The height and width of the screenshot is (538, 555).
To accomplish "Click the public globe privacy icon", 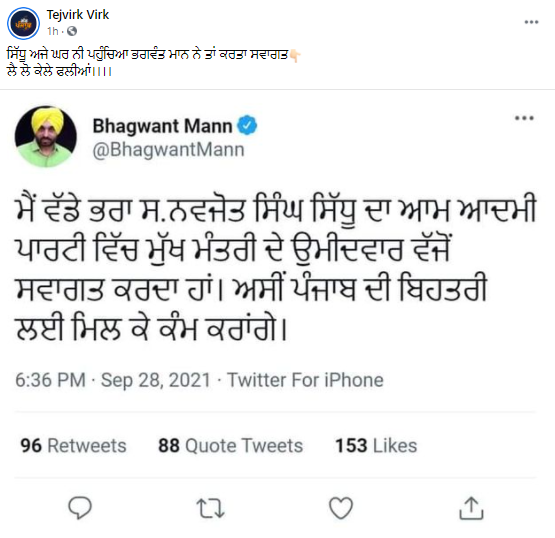I will click(x=72, y=31).
